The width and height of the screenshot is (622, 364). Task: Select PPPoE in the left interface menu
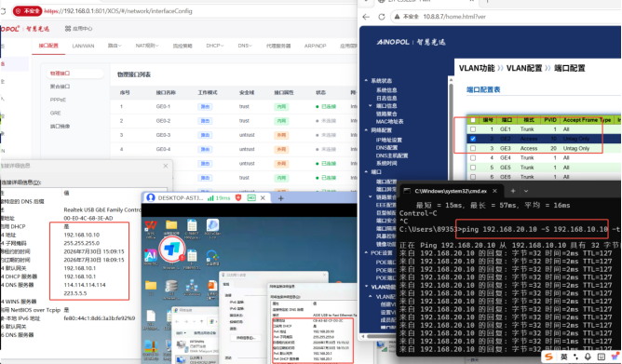[58, 100]
